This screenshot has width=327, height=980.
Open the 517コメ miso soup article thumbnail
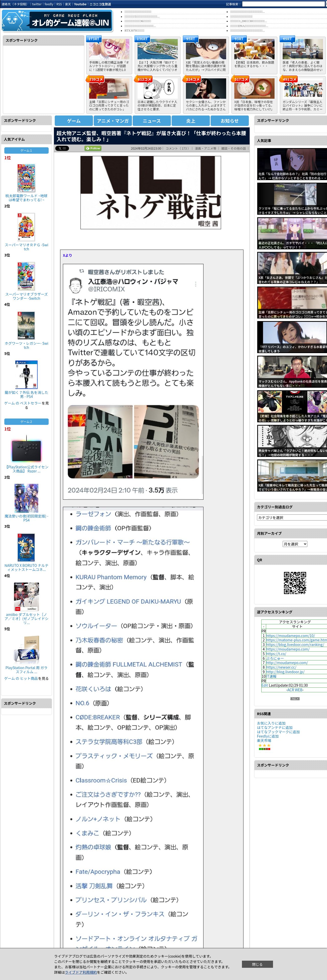point(254,88)
